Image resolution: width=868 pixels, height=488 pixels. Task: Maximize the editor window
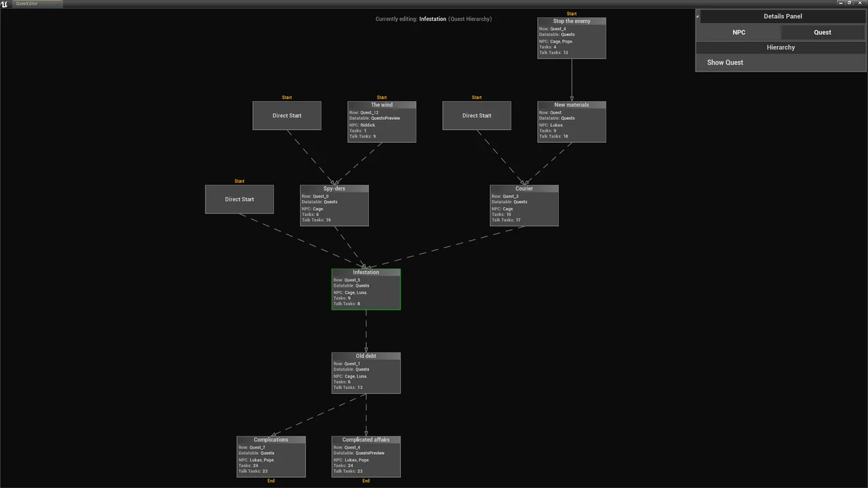point(848,3)
